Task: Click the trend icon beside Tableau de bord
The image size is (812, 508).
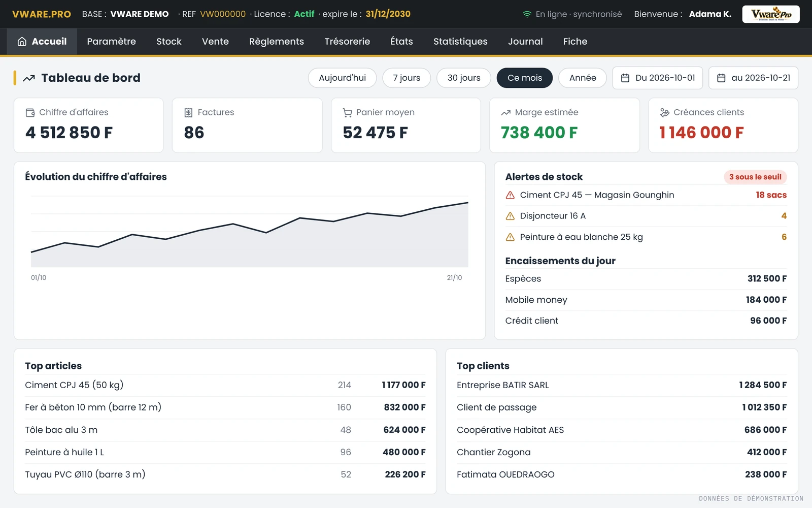Action: 29,78
